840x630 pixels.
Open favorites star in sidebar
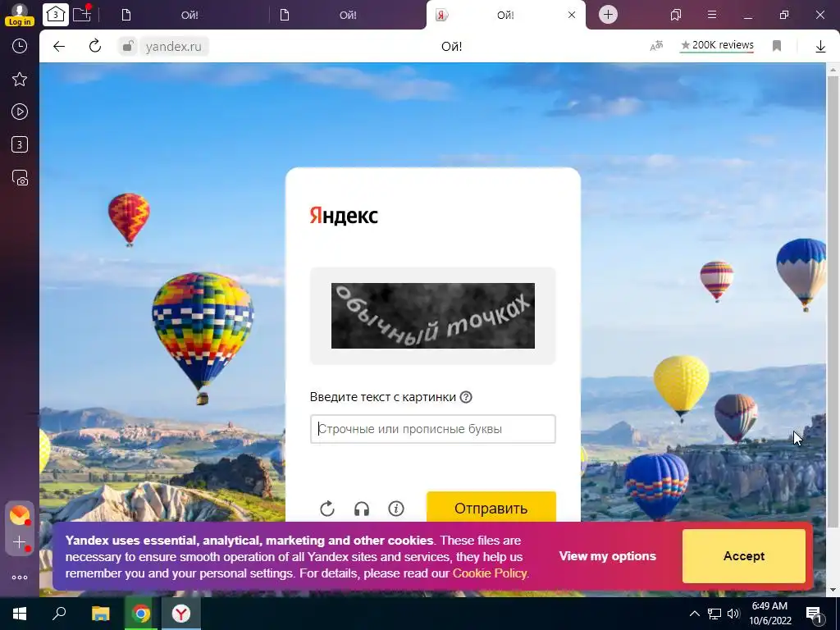coord(20,80)
